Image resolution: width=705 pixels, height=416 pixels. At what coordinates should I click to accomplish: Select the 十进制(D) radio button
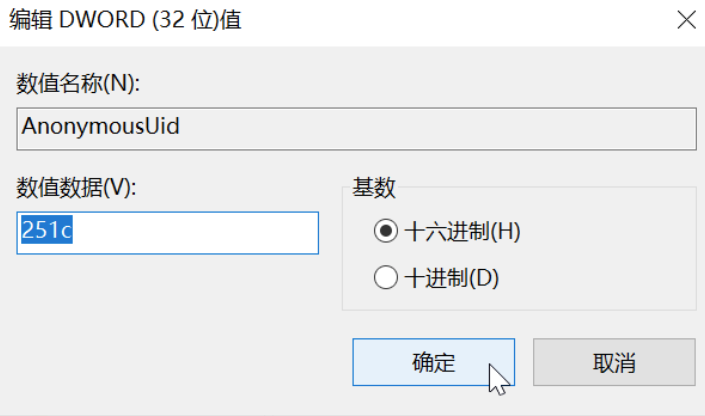point(386,277)
